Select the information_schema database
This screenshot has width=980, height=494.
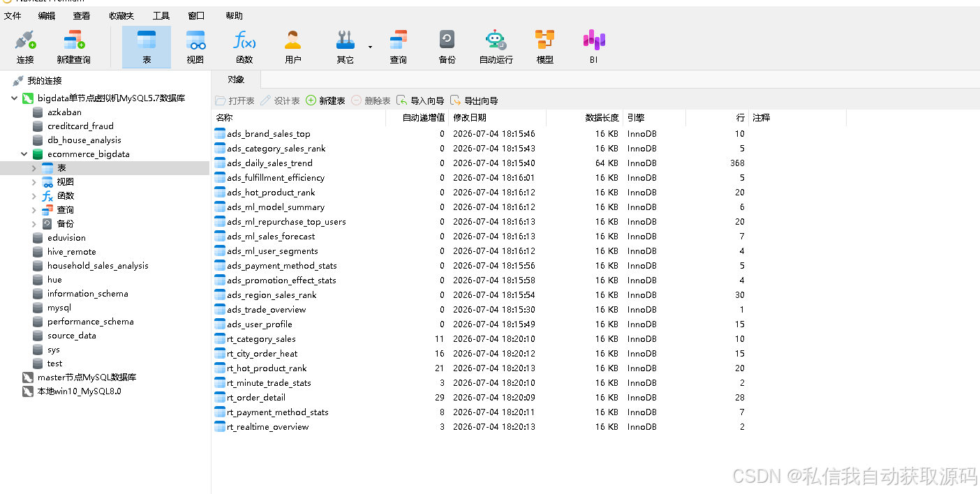[x=88, y=294]
